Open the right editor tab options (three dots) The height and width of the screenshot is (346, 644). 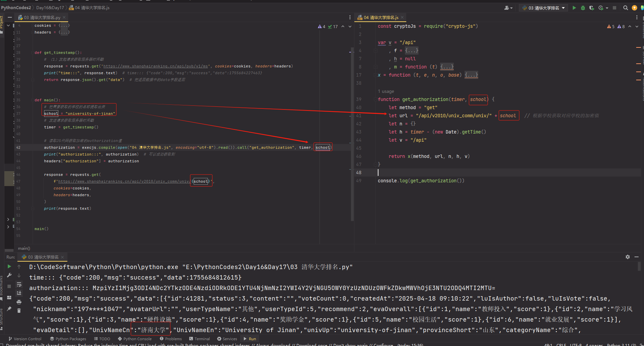coord(637,17)
